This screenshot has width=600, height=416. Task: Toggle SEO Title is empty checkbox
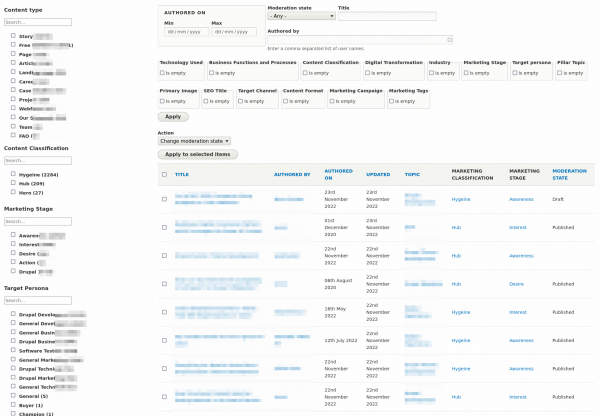206,101
